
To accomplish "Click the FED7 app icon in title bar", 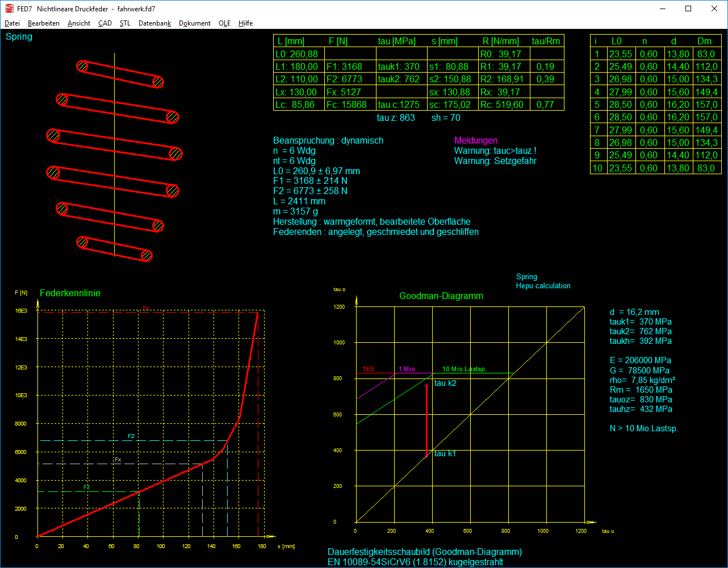I will click(x=9, y=9).
